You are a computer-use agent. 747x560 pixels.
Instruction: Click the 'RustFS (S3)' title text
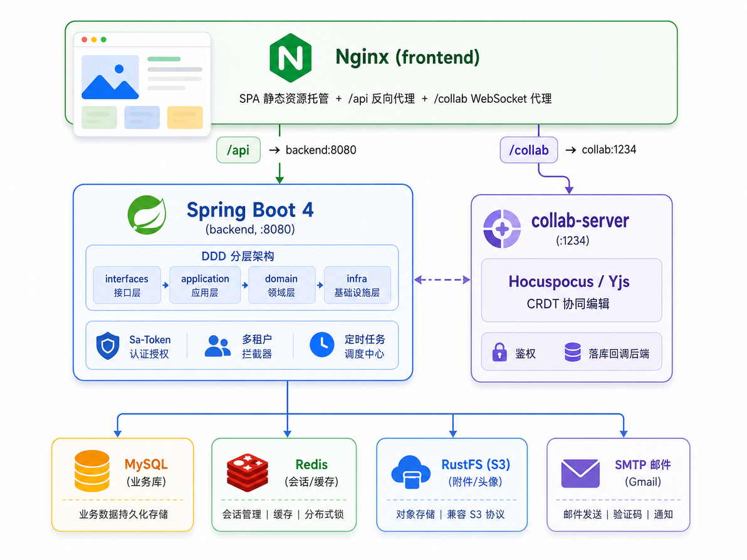pos(476,464)
